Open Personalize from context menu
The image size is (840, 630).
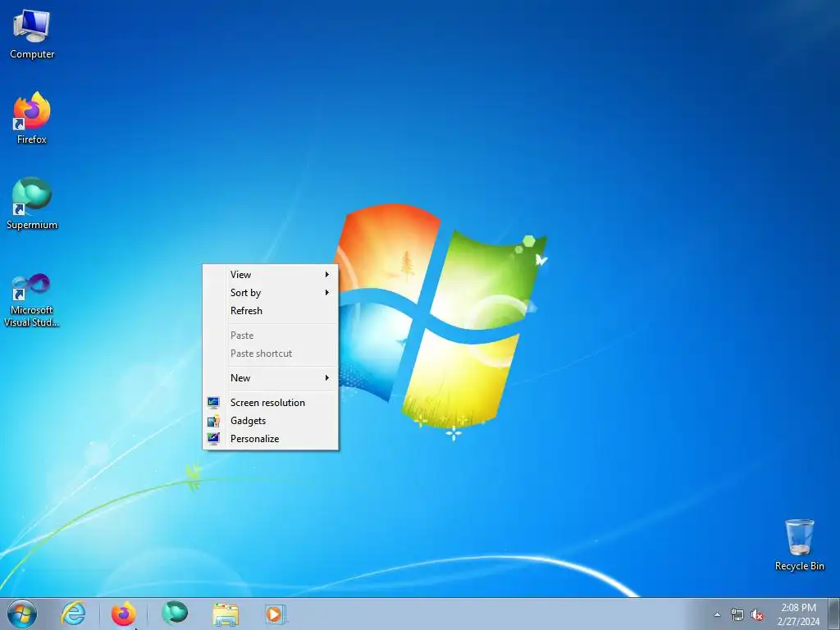point(271,439)
